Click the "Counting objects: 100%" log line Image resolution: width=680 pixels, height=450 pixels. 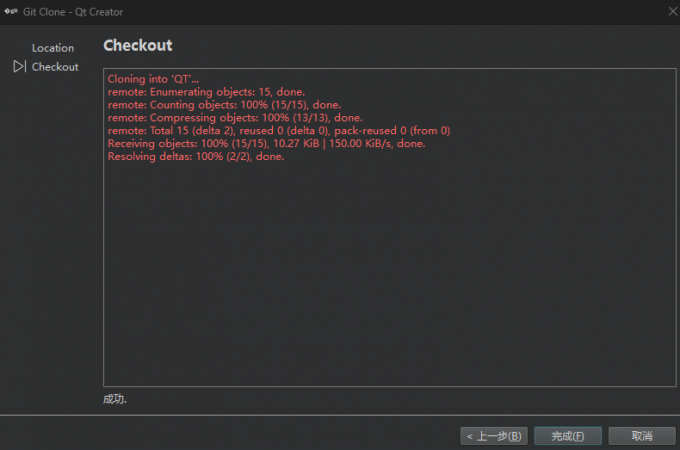pos(224,105)
